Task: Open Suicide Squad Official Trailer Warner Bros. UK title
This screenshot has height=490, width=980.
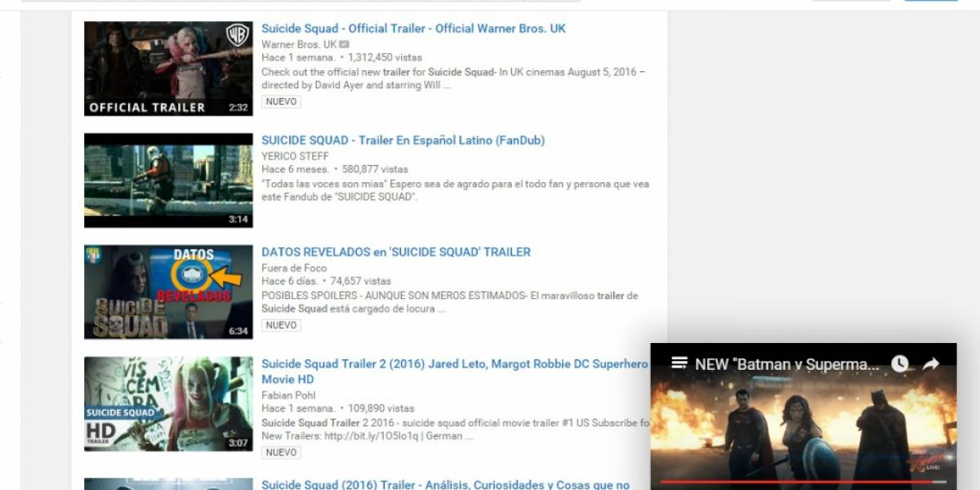Action: [x=413, y=29]
